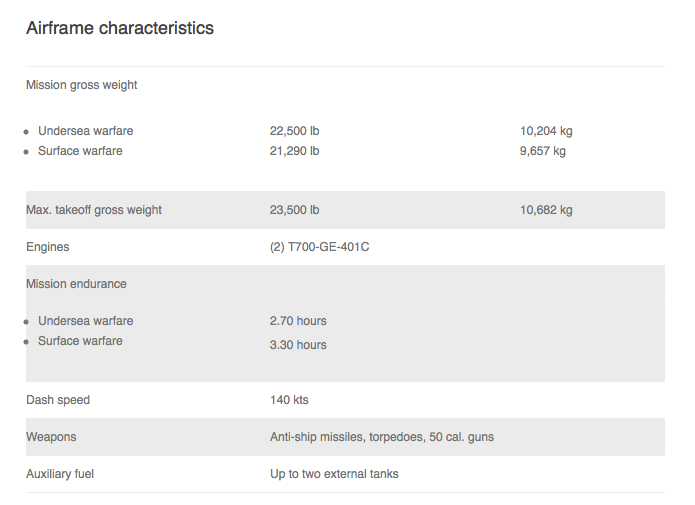Click the Dash speed row label

58,399
